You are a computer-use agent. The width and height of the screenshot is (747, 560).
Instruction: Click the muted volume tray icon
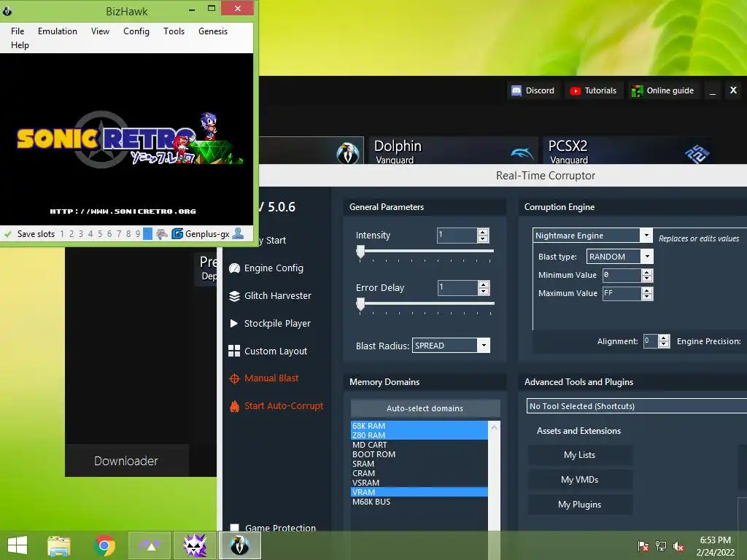click(678, 546)
